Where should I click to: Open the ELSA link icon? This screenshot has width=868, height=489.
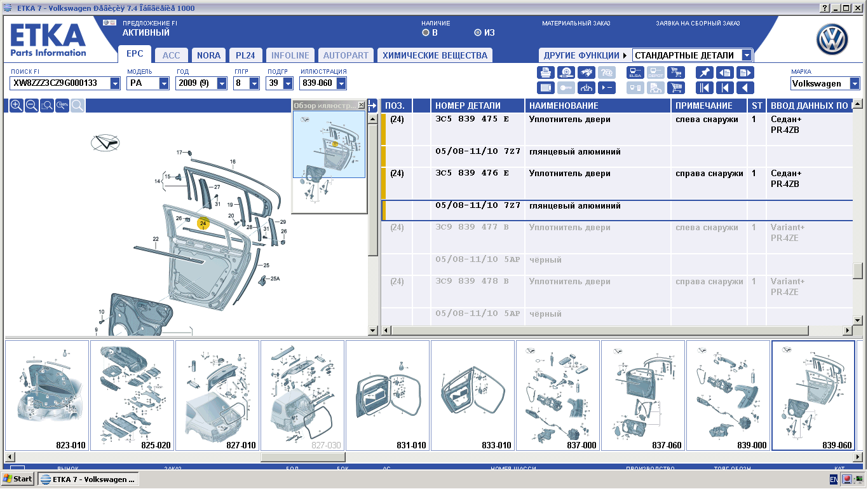(x=635, y=72)
